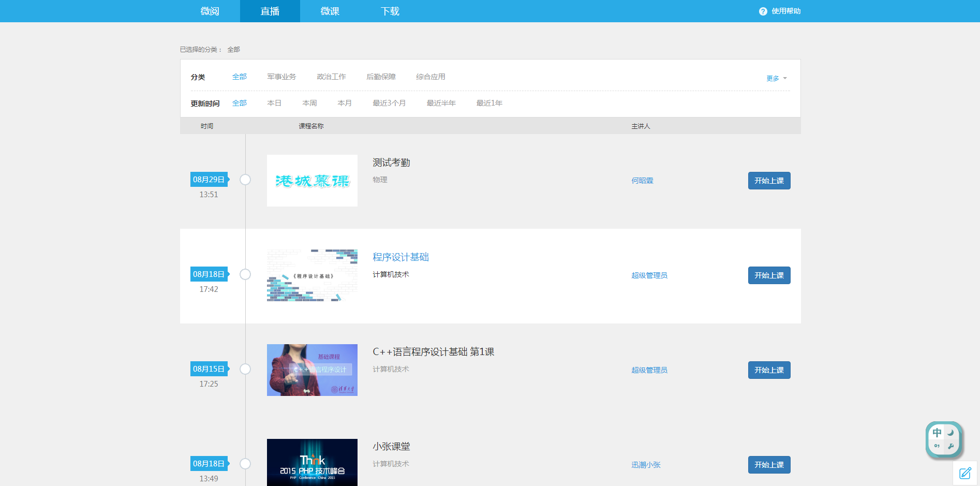980x486 pixels.
Task: Open the 港城慕课 course thumbnail
Action: coord(312,181)
